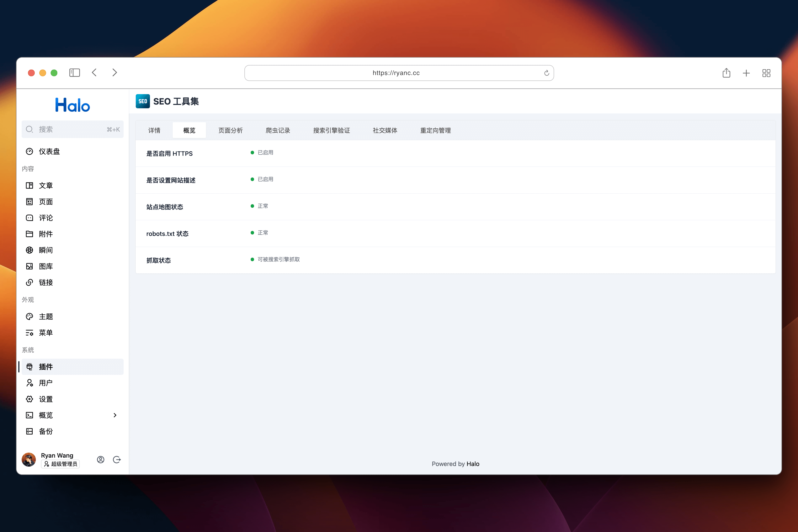Click 站点地图状态 label

(165, 207)
